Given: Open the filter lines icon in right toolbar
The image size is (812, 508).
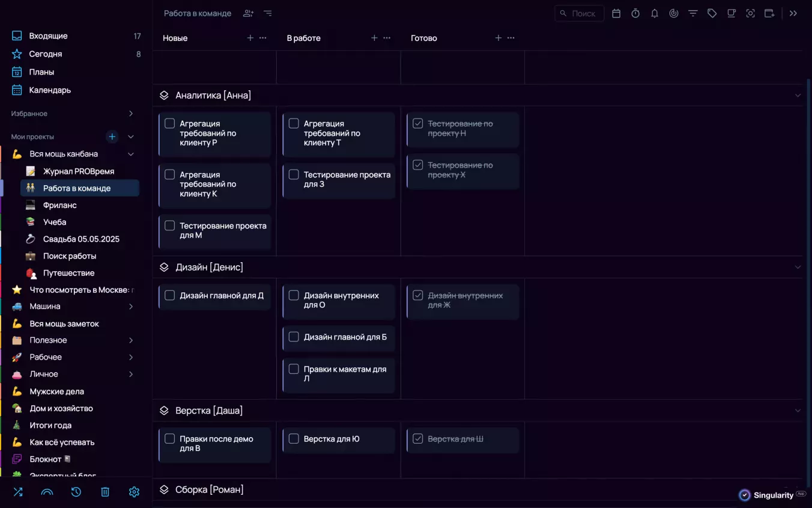Looking at the screenshot, I should 693,13.
